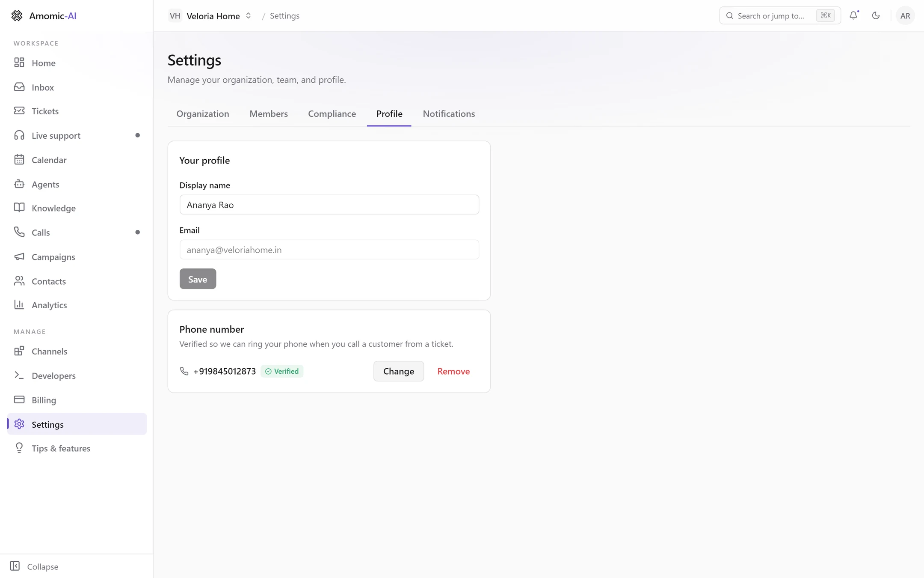Click the Email input field
924x578 pixels.
(x=329, y=250)
